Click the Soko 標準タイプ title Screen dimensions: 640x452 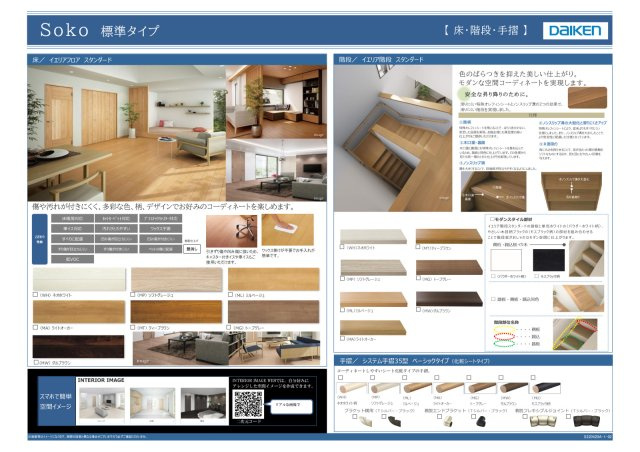[x=100, y=30]
